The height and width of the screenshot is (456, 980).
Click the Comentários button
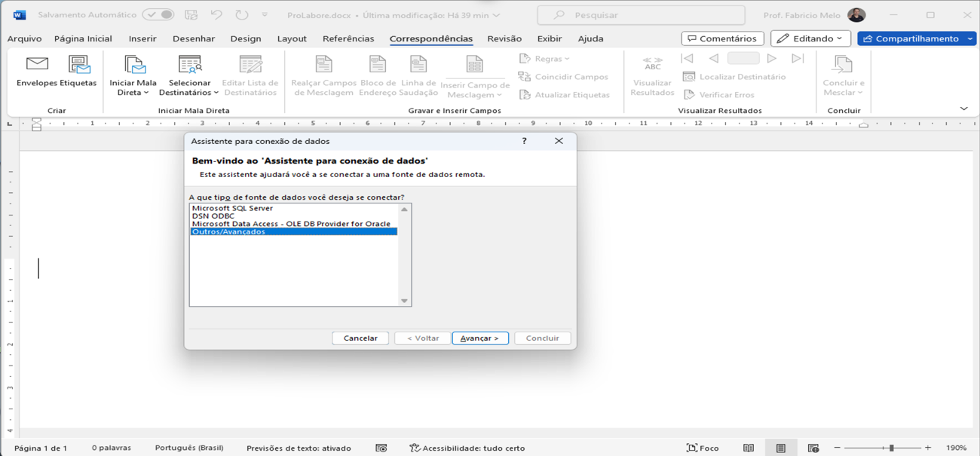point(722,38)
